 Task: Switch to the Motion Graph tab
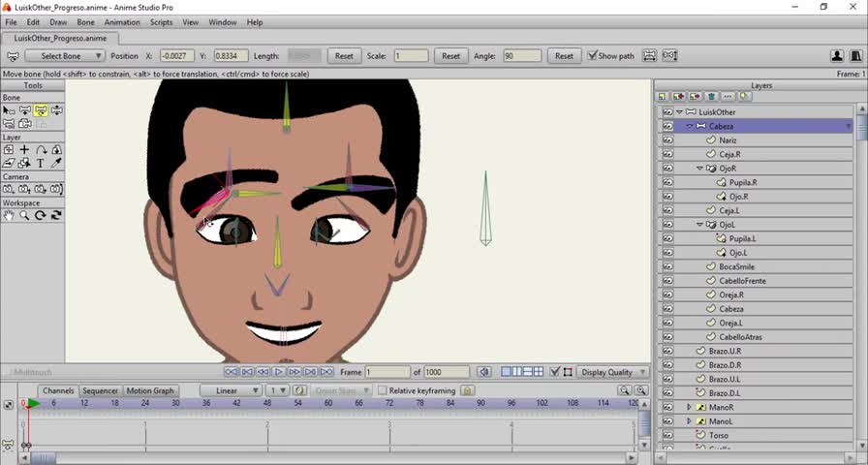150,391
